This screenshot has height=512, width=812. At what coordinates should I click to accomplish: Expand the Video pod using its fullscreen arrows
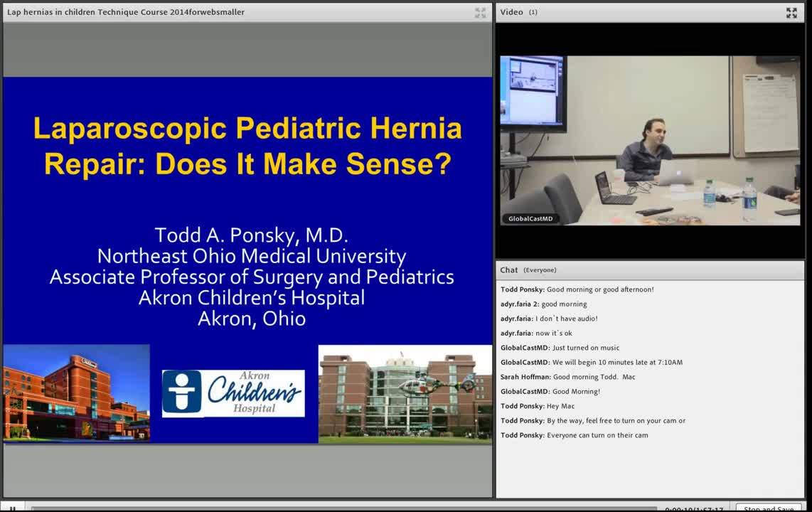click(791, 12)
